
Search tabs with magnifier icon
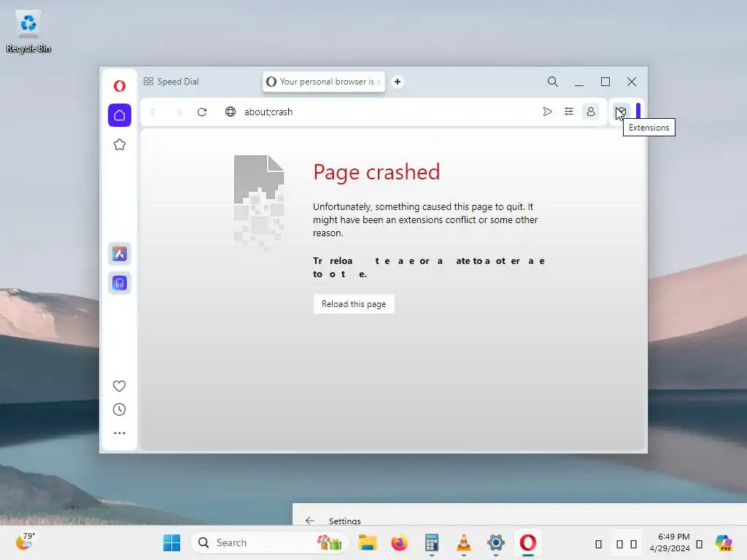click(x=553, y=82)
